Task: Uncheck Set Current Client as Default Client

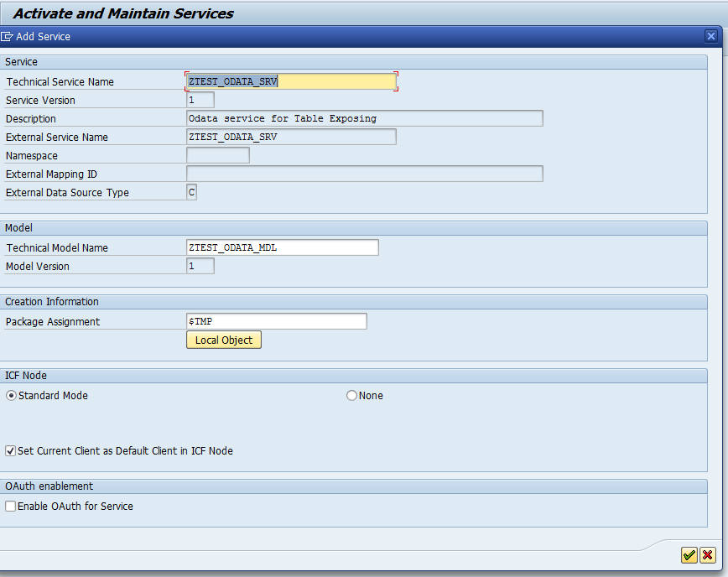Action: coord(10,450)
